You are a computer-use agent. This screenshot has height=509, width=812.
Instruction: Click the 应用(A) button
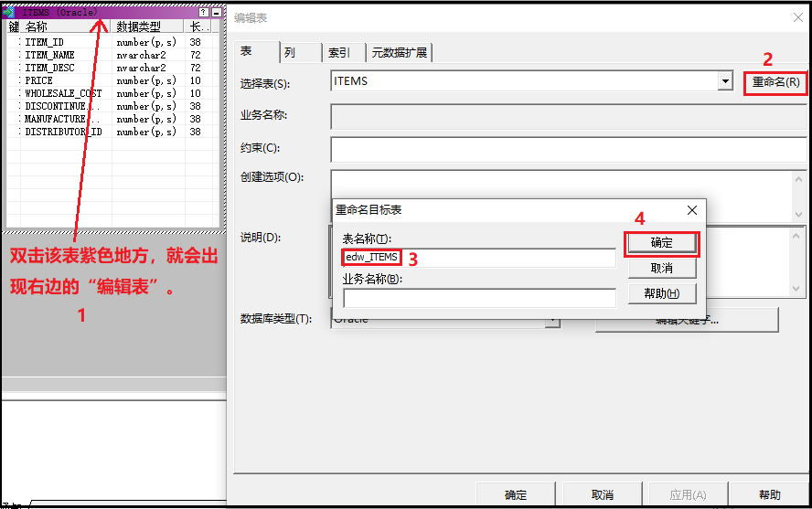(x=689, y=494)
